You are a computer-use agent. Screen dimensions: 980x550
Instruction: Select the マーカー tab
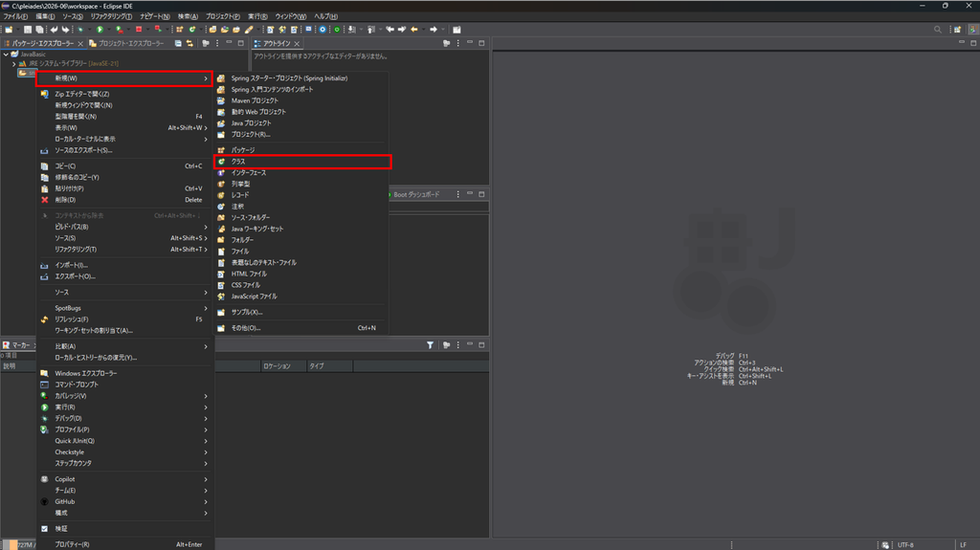click(17, 345)
